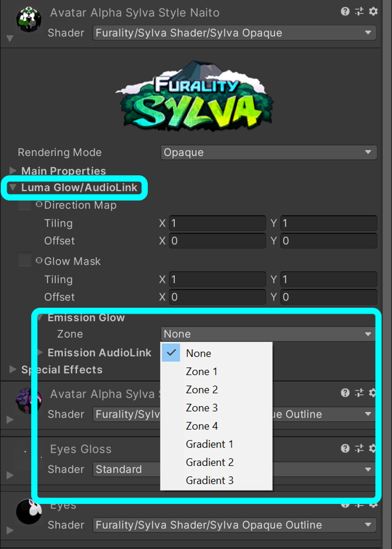392x549 pixels.
Task: Collapse the Luma Glow/AudioLink section
Action: point(12,187)
